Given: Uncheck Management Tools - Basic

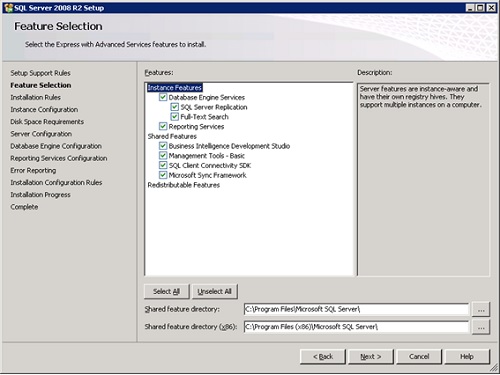Looking at the screenshot, I should [163, 155].
